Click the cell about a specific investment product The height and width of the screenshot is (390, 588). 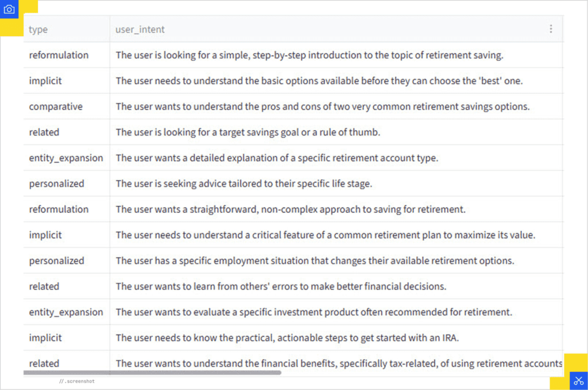[x=314, y=312]
